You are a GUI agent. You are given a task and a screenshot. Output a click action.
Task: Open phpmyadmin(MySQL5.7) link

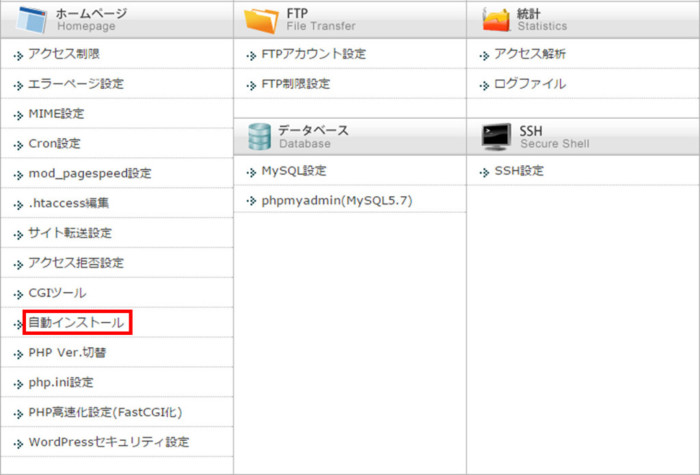pyautogui.click(x=337, y=201)
